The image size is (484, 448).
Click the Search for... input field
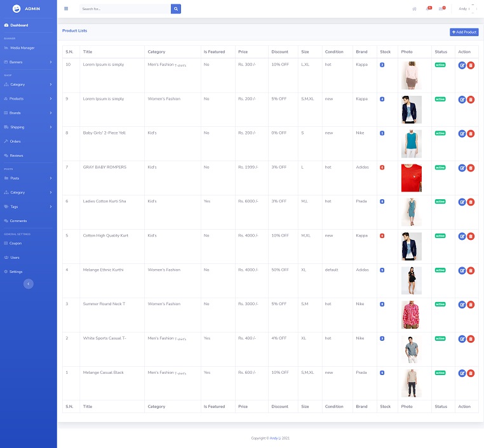point(125,9)
